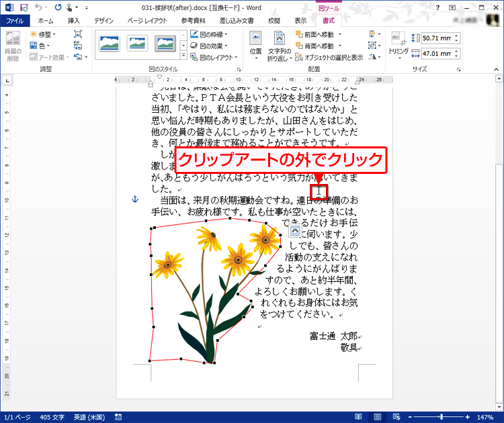The image size is (504, 423).
Task: Switch to Print Layout view icon
Action: point(378,417)
